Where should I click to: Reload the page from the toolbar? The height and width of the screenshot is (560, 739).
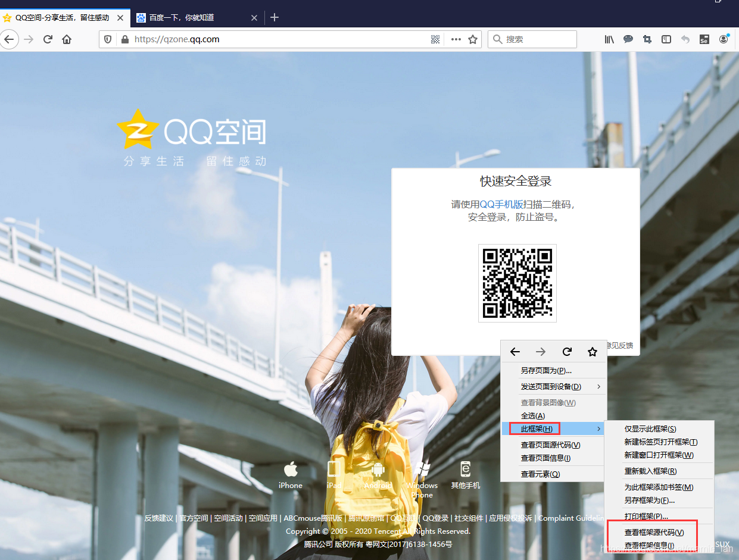48,39
